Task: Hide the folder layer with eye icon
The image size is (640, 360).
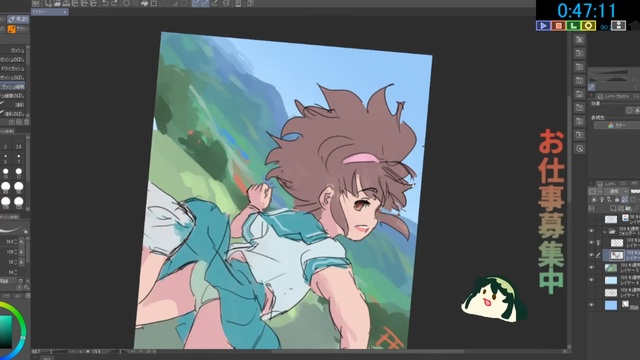Action: tap(591, 231)
